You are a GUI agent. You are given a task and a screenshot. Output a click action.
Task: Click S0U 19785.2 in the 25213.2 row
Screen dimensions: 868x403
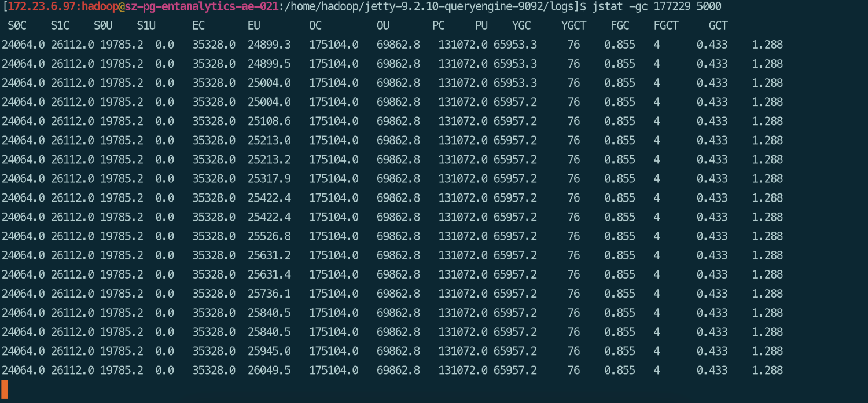pyautogui.click(x=122, y=159)
